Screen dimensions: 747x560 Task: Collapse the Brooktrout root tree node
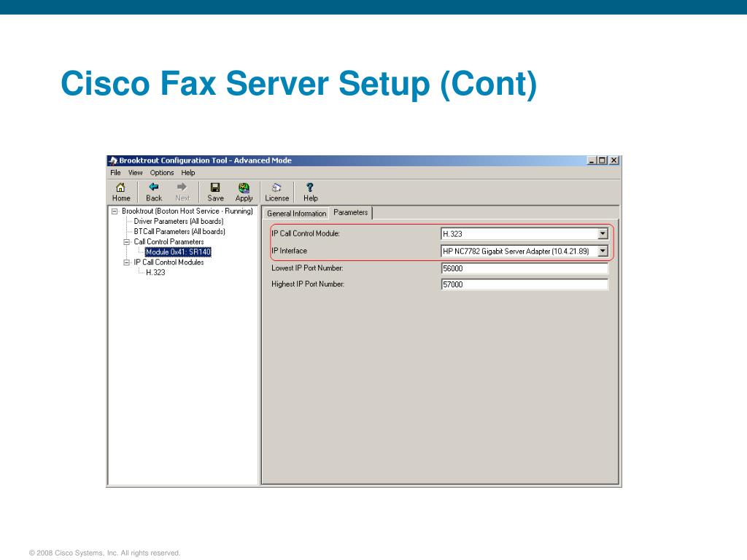pos(115,211)
